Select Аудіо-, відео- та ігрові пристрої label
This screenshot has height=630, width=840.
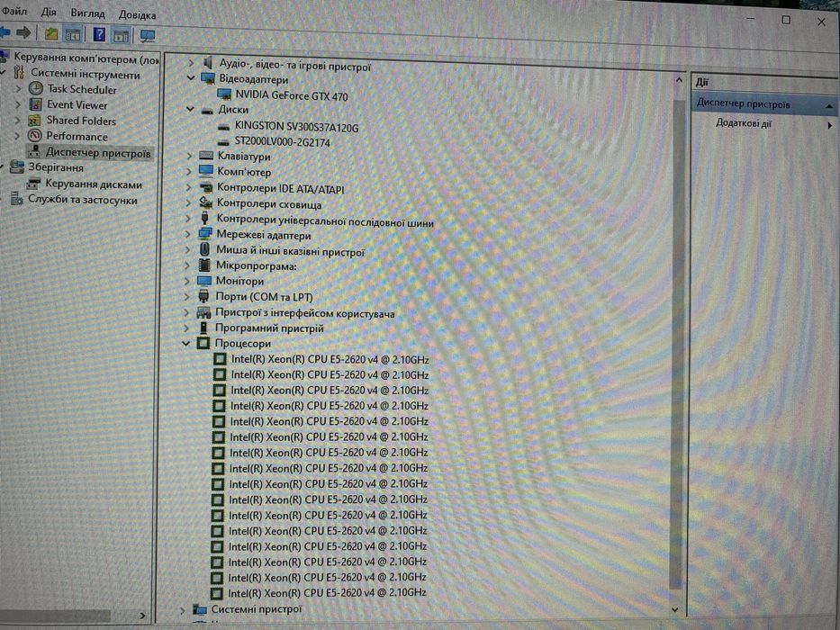294,67
